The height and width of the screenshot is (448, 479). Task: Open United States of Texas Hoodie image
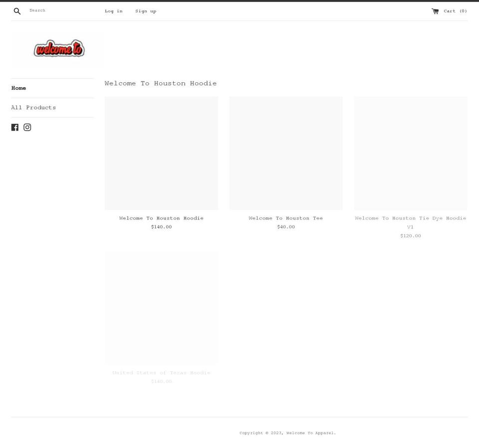tap(161, 308)
